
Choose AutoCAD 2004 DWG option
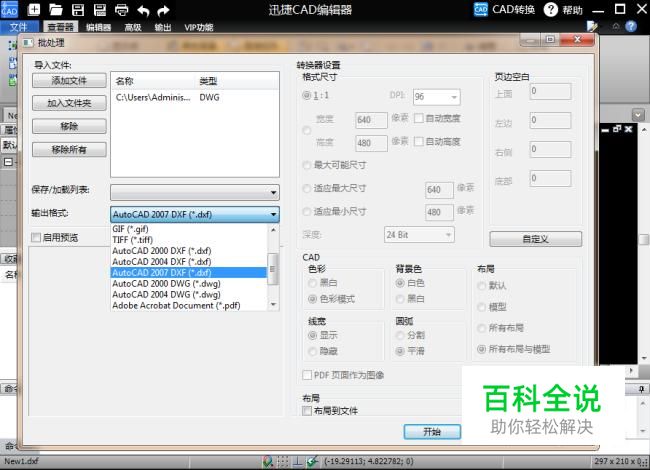(189, 295)
